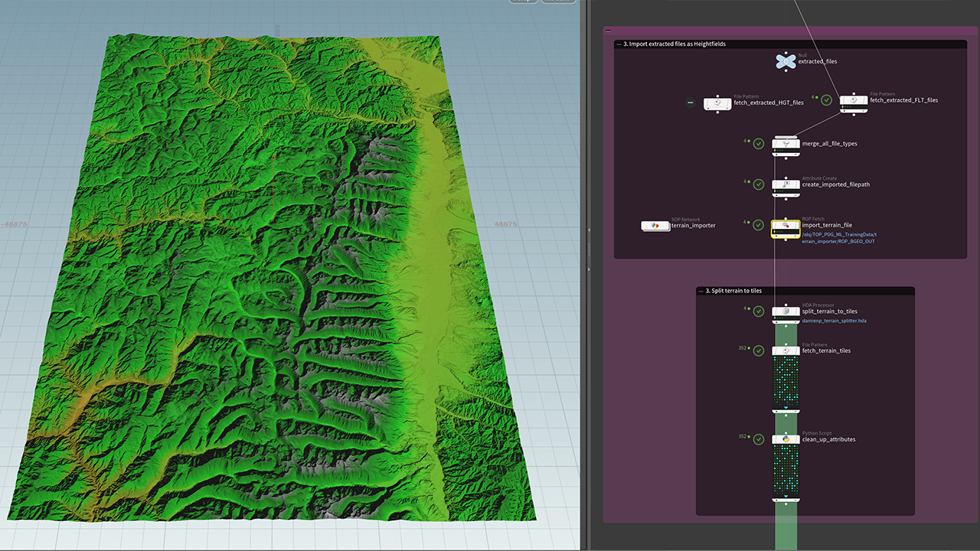This screenshot has height=551, width=980.
Task: Select the extracted_files Null node icon
Action: click(785, 61)
